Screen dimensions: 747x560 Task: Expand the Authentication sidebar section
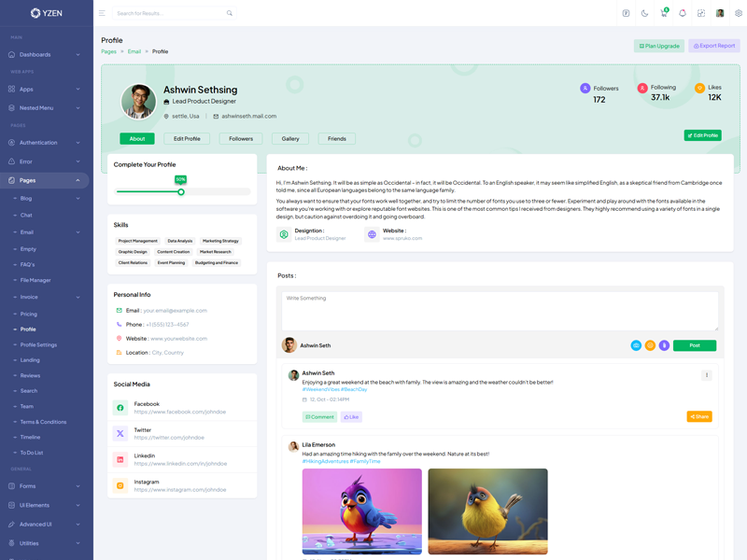45,143
